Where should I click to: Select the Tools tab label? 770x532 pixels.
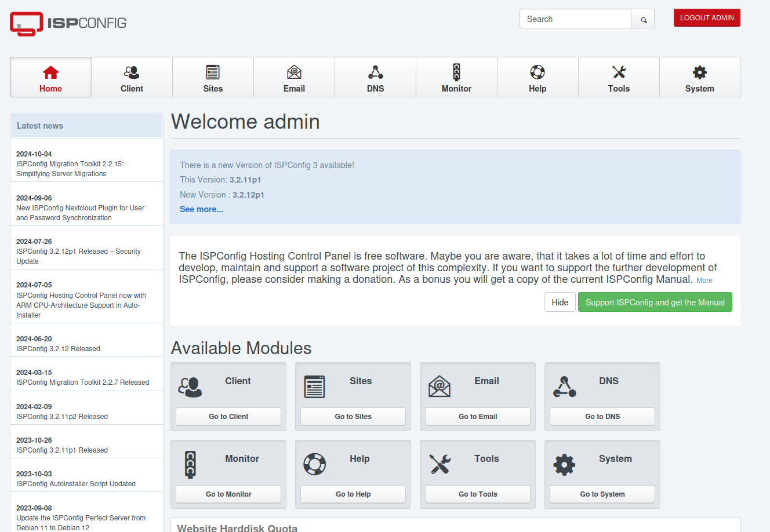619,89
